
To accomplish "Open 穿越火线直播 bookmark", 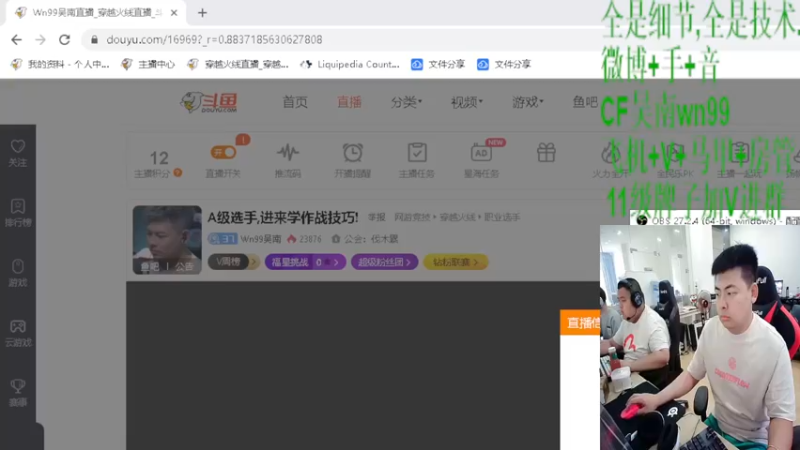I will tap(238, 64).
